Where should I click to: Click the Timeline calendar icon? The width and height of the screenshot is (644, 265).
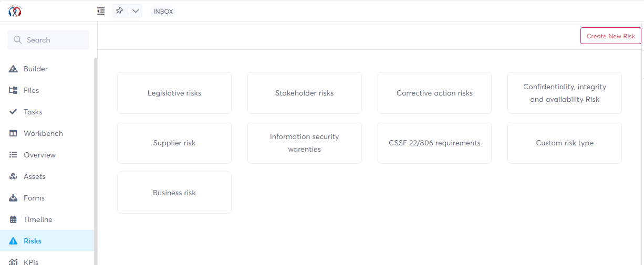point(14,219)
